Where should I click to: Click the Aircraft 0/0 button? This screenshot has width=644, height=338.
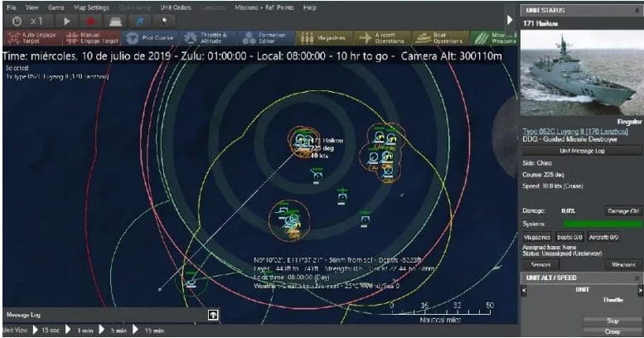[603, 238]
